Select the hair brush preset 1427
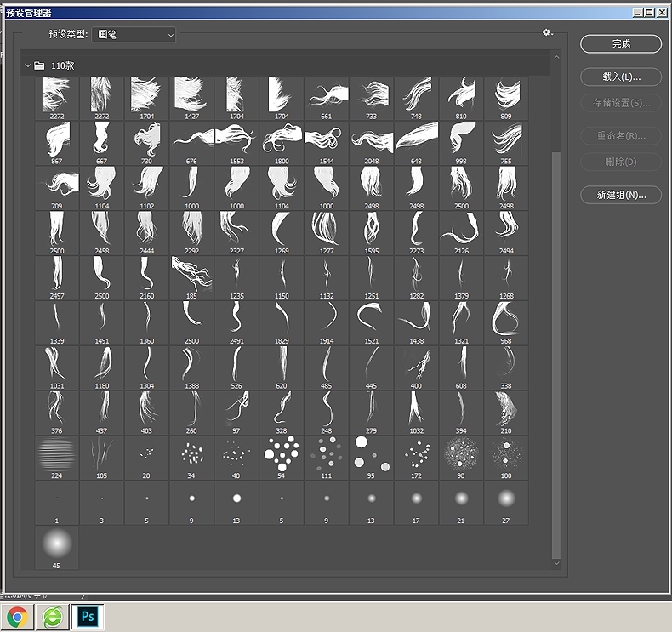The image size is (672, 632). click(191, 98)
